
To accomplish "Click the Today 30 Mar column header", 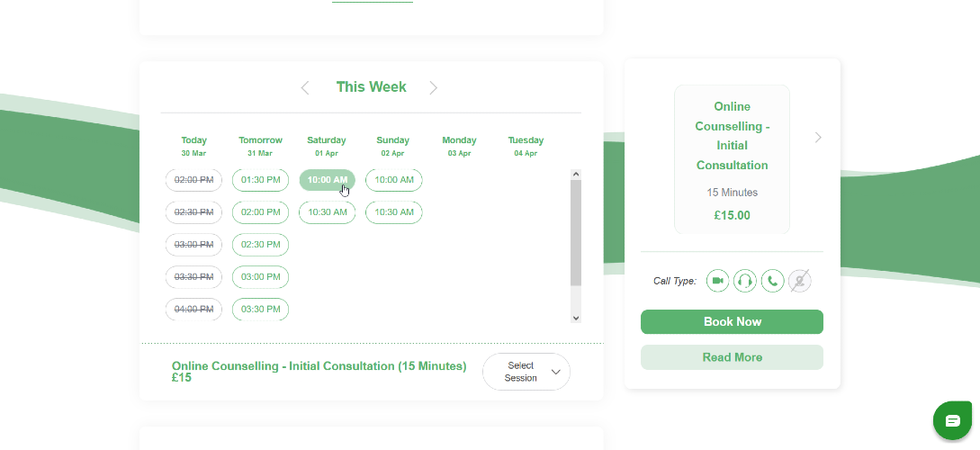I will 193,146.
